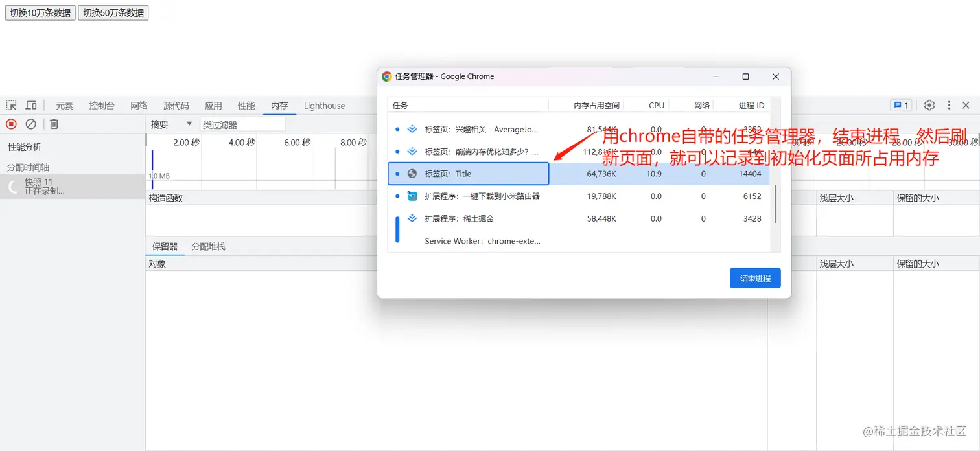The image size is (980, 451).
Task: Sort by the 进程 ID column header
Action: (x=741, y=105)
